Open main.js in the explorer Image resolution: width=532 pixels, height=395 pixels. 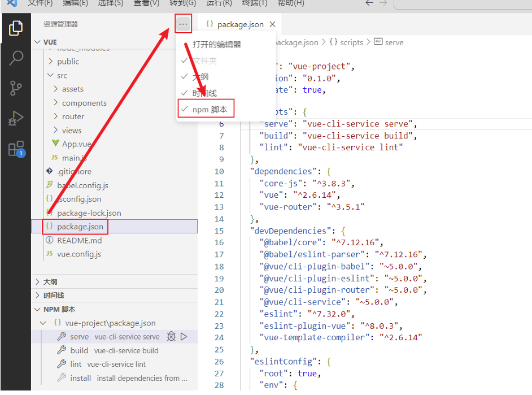75,158
